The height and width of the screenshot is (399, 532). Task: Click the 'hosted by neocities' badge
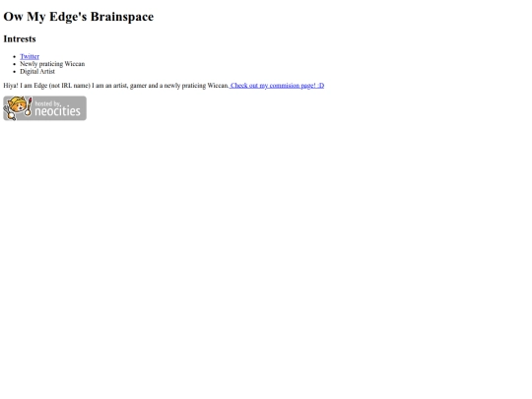tap(44, 108)
